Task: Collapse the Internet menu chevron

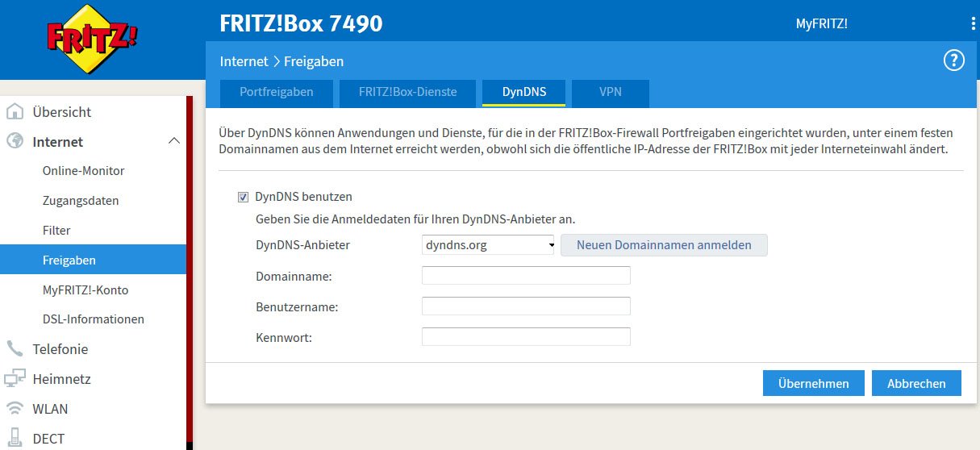Action: [173, 141]
